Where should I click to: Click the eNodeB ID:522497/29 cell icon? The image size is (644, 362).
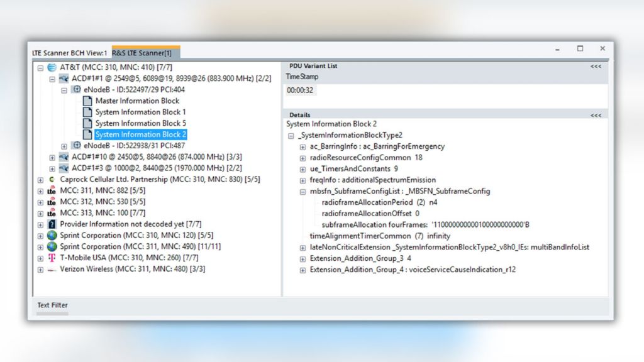(x=76, y=90)
